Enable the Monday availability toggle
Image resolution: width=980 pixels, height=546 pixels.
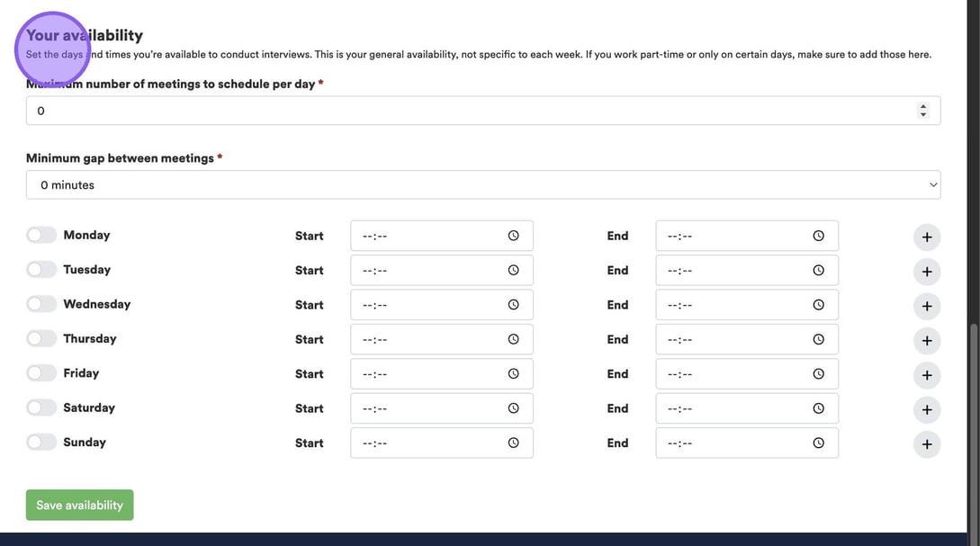point(41,235)
